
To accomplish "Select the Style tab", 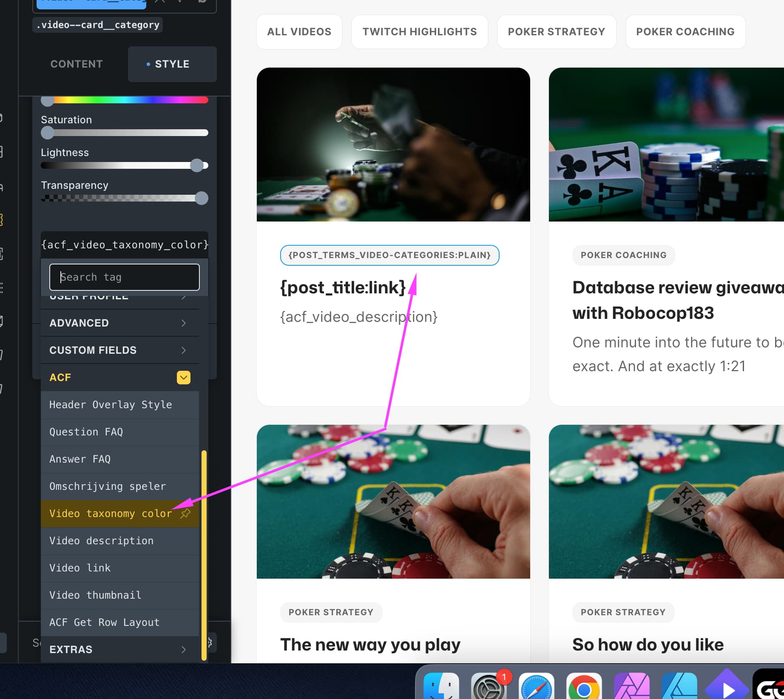I will (172, 64).
